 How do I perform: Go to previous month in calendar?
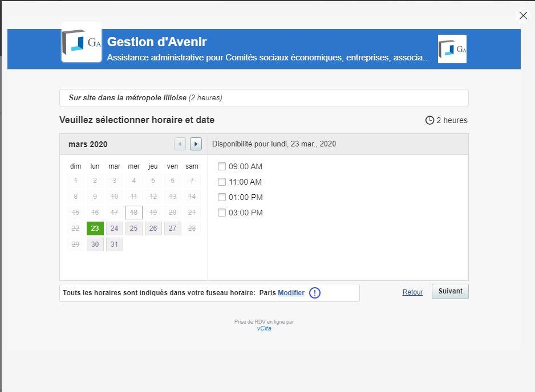180,144
